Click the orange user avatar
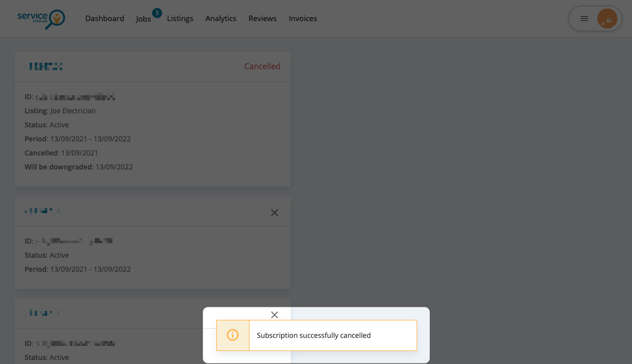 tap(607, 19)
